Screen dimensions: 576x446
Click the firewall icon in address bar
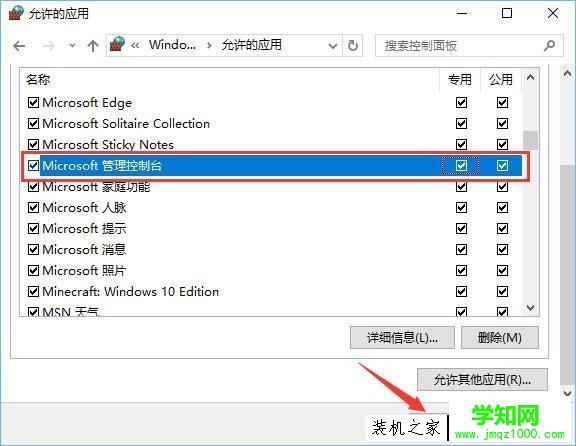(118, 45)
